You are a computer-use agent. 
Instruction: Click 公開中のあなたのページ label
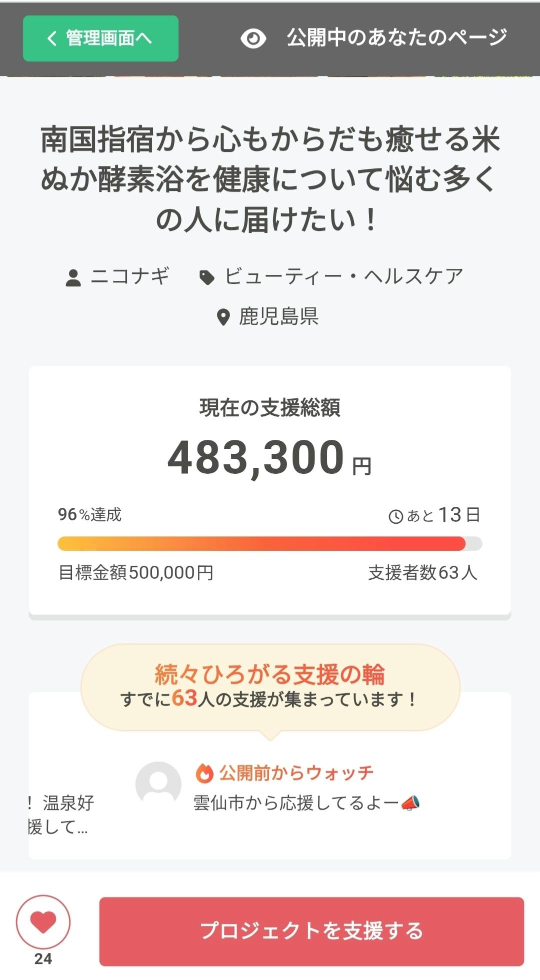(396, 37)
